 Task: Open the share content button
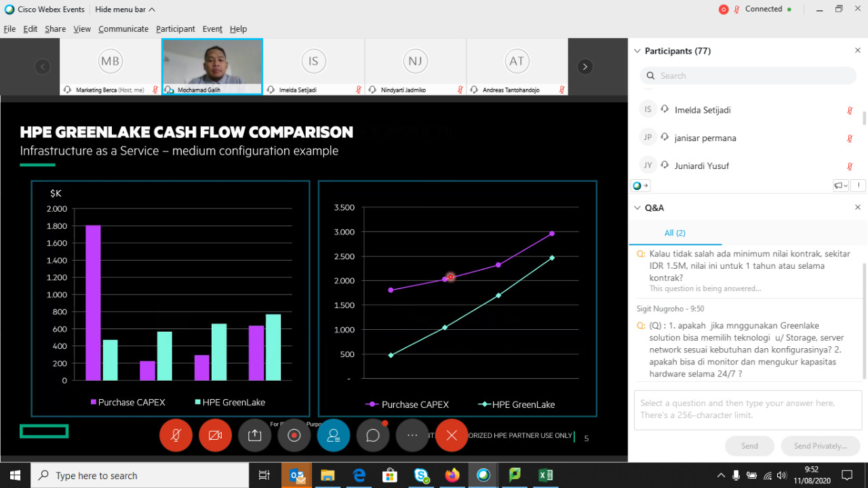[254, 436]
